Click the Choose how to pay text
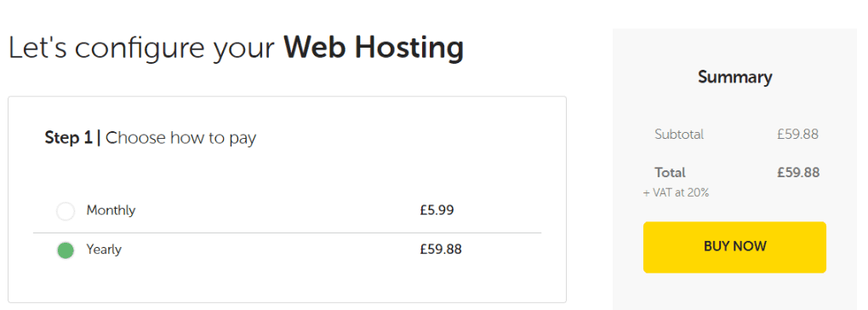 point(180,138)
